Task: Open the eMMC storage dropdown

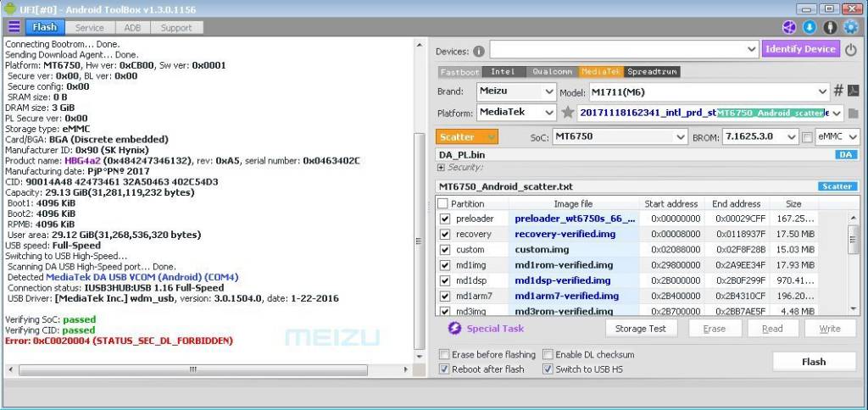Action: [x=837, y=136]
